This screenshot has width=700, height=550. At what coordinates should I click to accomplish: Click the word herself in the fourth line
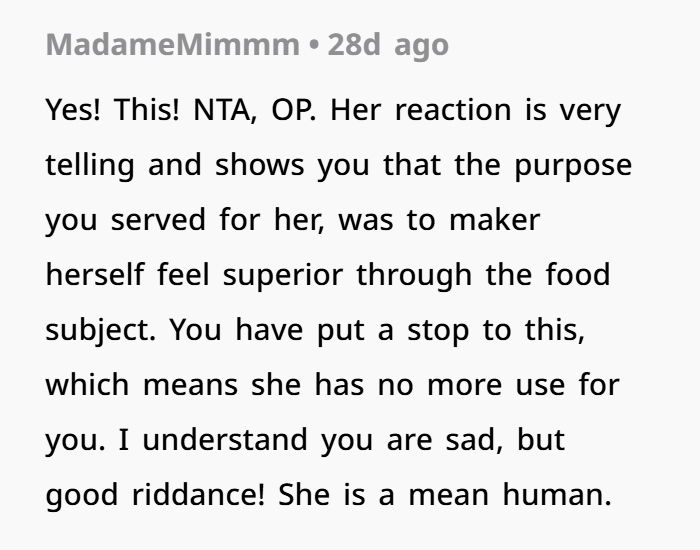95,274
